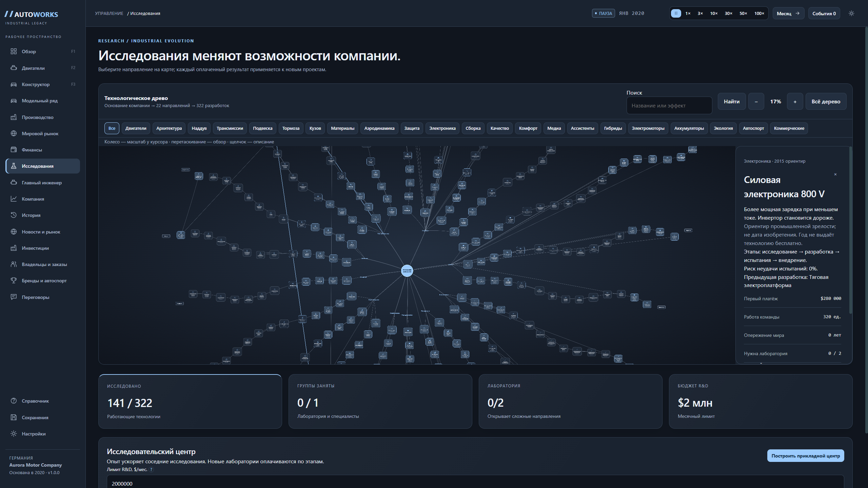Click the R&D limit help question mark
Viewport: 868px width, 488px height.
151,470
